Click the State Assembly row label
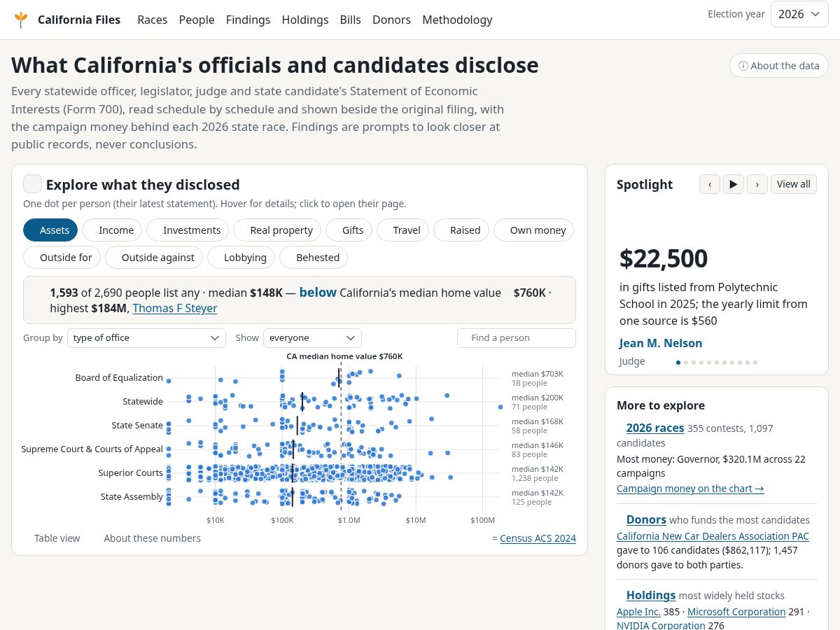This screenshot has width=840, height=630. (x=132, y=496)
